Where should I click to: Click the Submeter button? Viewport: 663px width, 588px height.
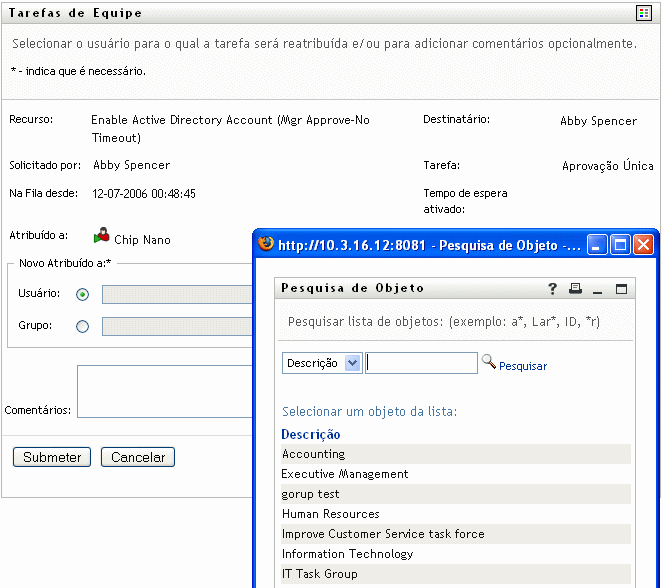pos(52,457)
